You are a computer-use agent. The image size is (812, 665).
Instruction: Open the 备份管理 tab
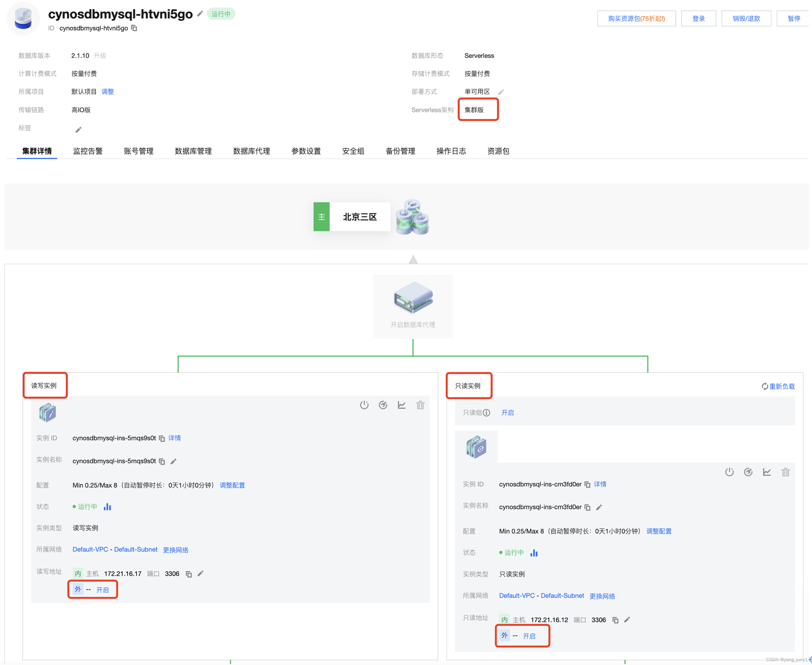pos(401,151)
